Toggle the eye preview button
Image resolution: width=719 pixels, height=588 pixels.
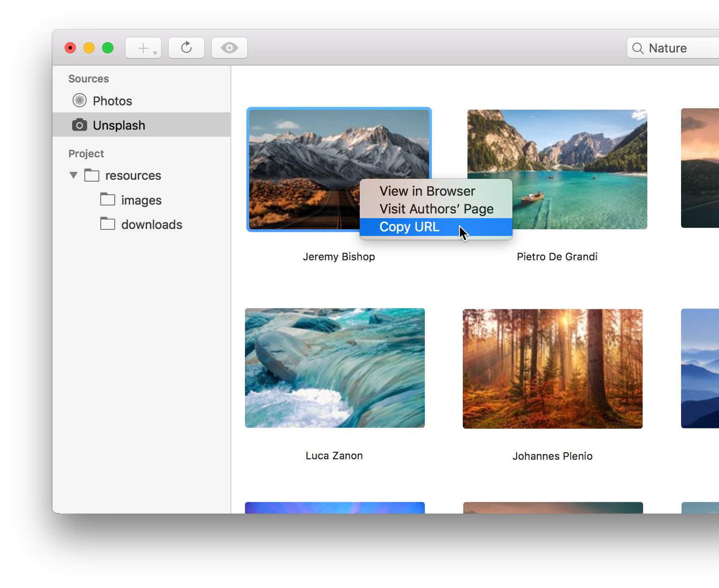[230, 48]
